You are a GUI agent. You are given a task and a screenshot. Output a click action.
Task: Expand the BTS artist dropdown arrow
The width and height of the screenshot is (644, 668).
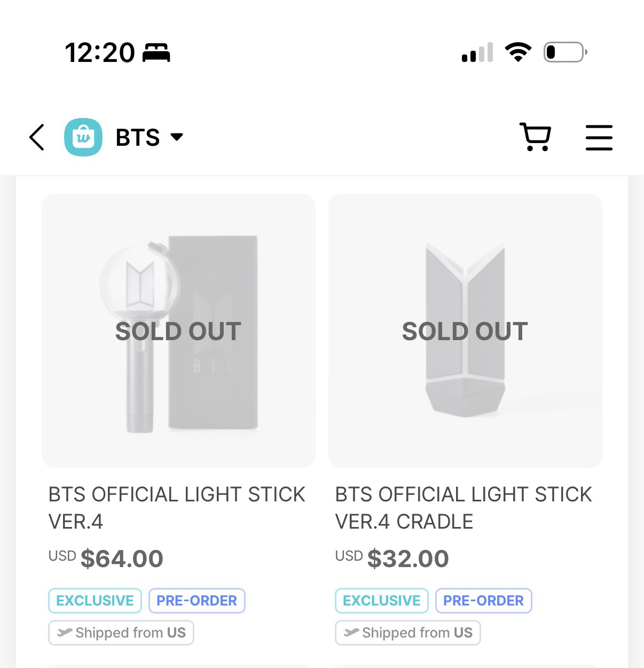(177, 137)
